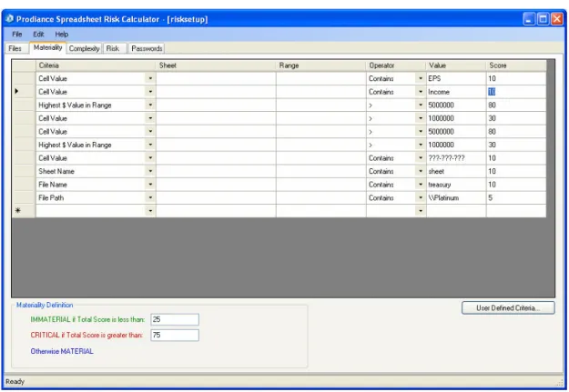
Task: Maximize the Risk Calculator window
Action: point(543,19)
